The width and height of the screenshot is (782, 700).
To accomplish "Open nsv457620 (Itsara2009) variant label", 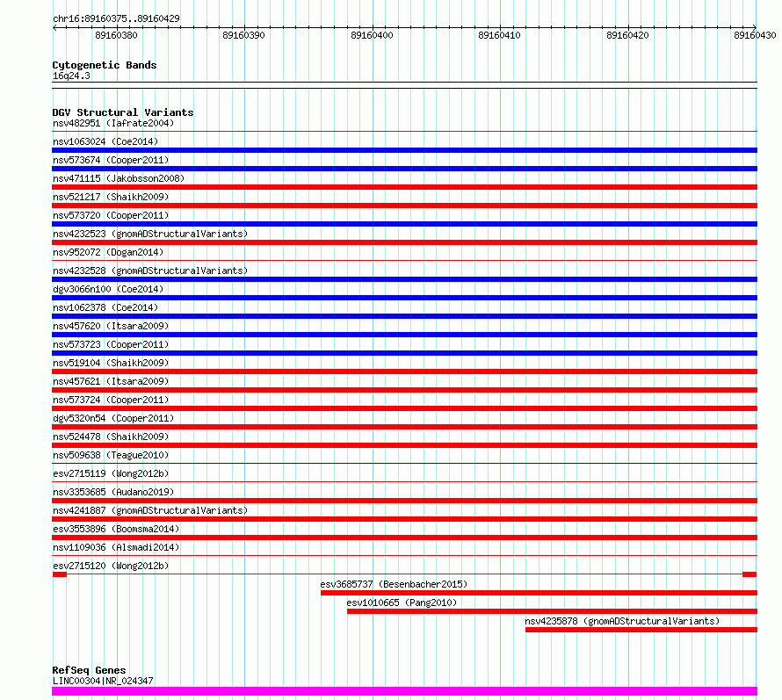I will (111, 326).
